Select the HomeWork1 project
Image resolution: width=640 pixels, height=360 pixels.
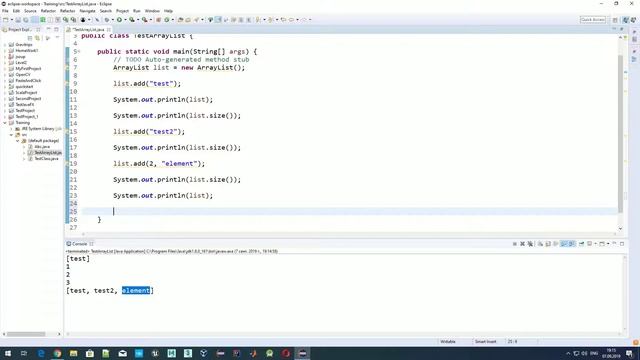tap(27, 51)
